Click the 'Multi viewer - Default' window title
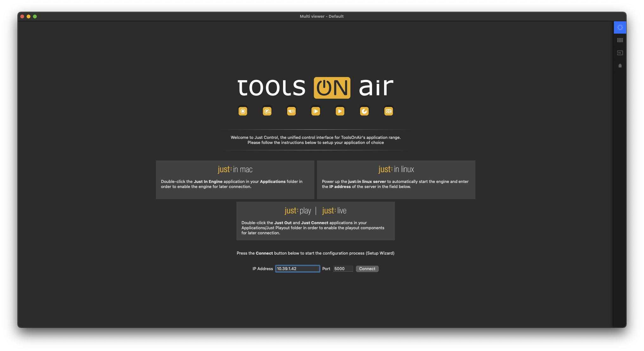The width and height of the screenshot is (644, 351). pos(322,16)
